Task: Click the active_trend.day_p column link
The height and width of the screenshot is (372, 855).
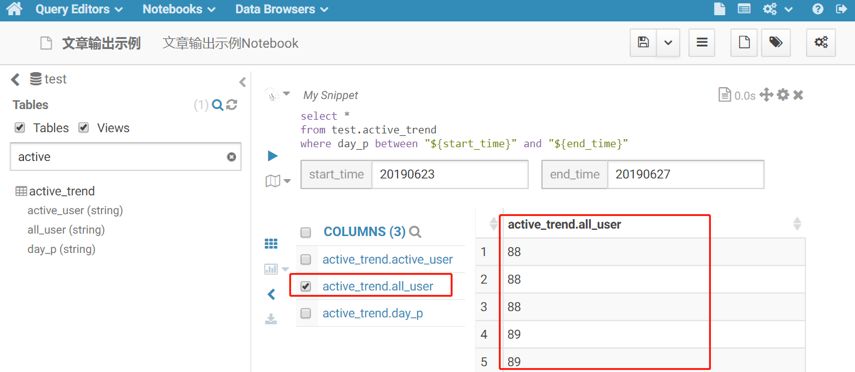Action: [372, 313]
